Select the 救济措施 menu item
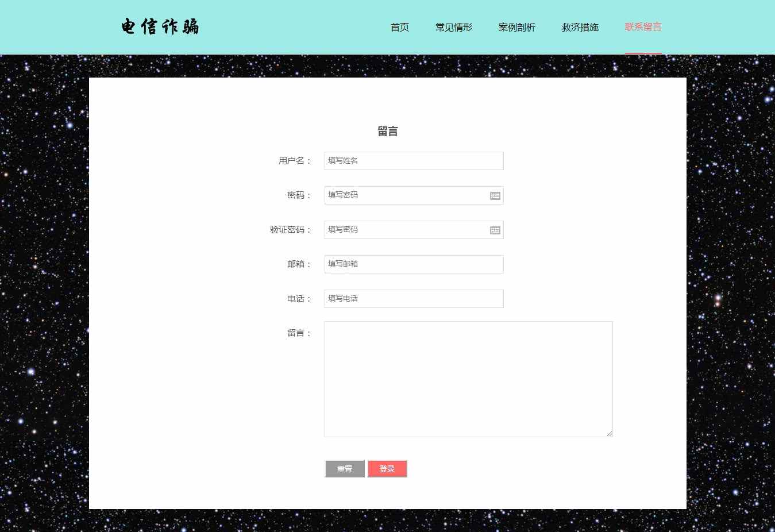Image resolution: width=775 pixels, height=532 pixels. coord(580,27)
